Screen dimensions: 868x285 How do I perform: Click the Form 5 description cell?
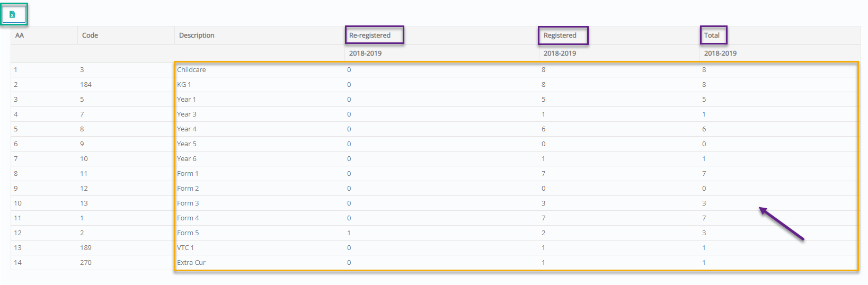188,233
